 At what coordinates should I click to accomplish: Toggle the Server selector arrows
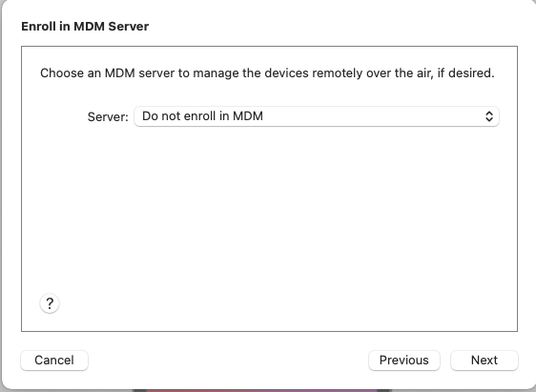tap(489, 116)
